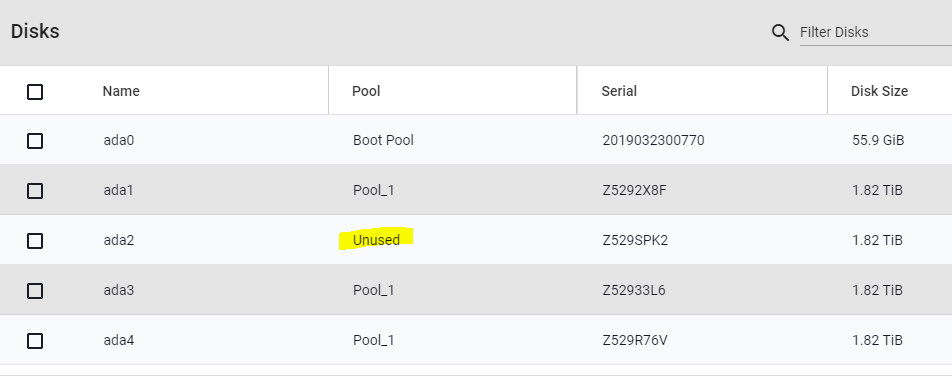Screen dimensions: 952x383
Task: Sort by the Serial column header
Action: click(x=619, y=91)
